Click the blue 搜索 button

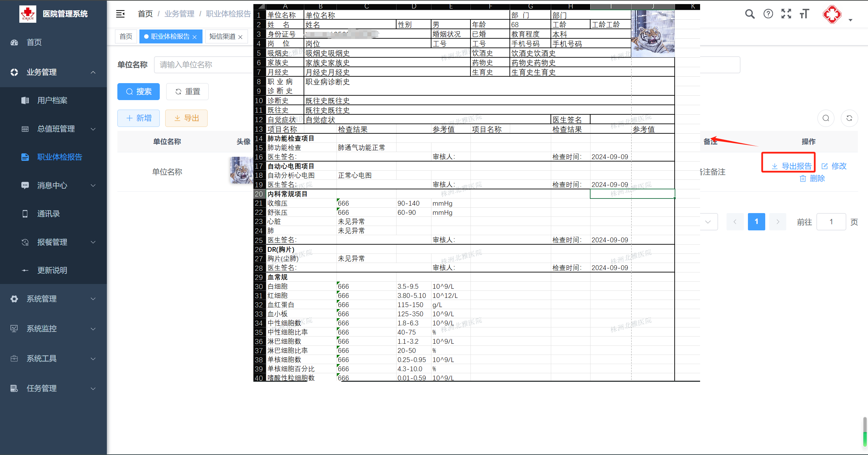pos(138,92)
